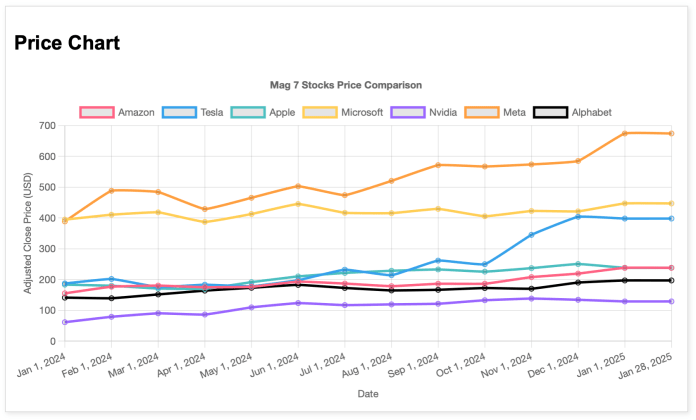Viewport: 696px width, 420px height.
Task: Select Meta data point at Sep 1, 2024
Action: [438, 165]
